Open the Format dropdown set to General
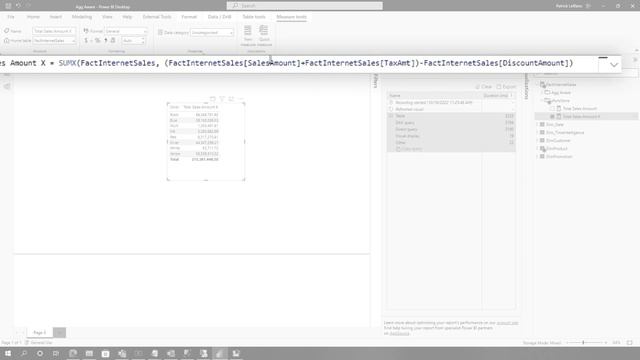Viewport: 640px width, 360px height. [126, 31]
